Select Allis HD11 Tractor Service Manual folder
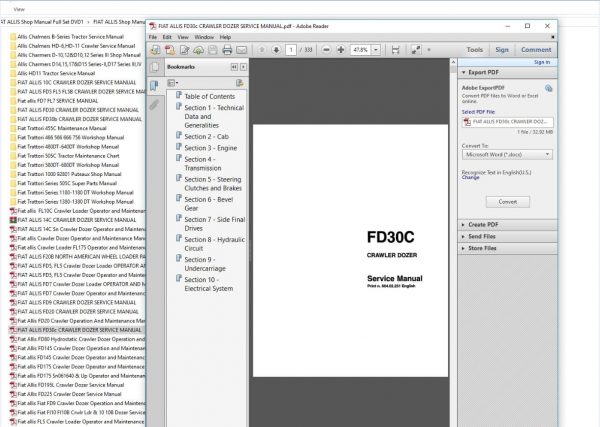The image size is (600, 427). coord(56,73)
